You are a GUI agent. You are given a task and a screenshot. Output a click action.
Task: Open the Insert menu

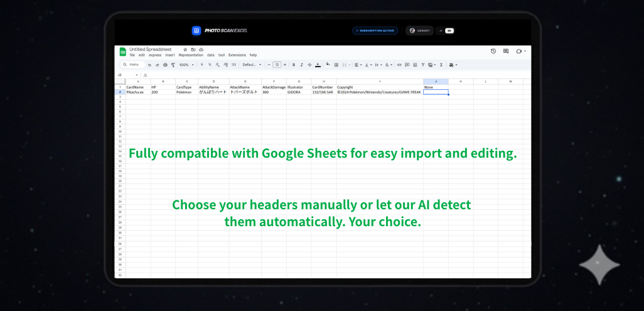tap(170, 55)
